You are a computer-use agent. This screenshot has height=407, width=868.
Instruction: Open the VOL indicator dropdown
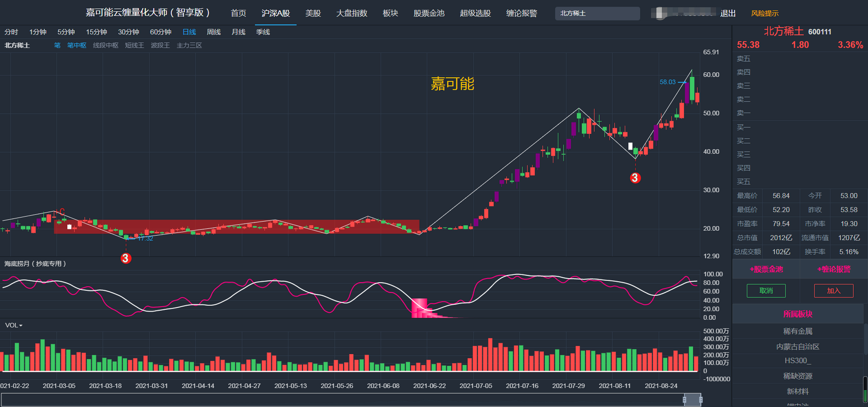click(14, 325)
